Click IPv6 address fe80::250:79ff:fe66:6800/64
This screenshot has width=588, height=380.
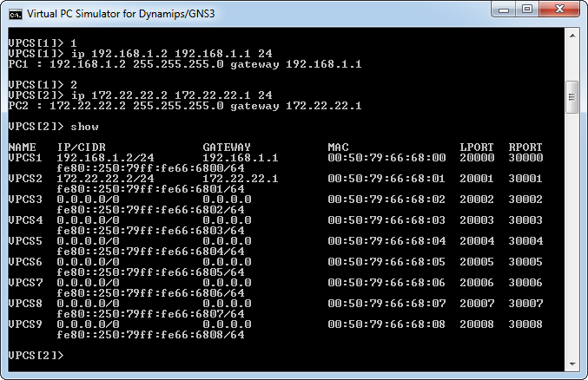click(151, 168)
